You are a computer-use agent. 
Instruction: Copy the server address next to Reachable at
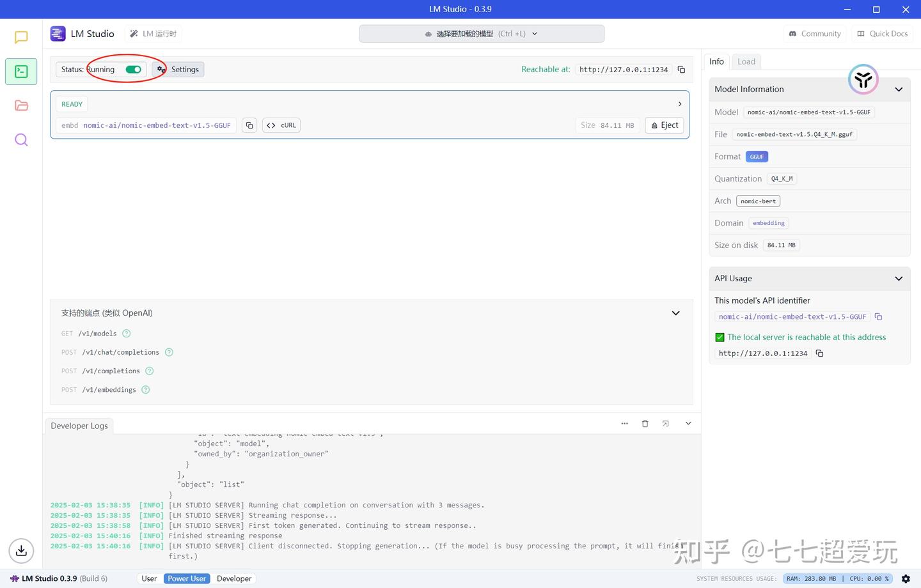(x=681, y=69)
